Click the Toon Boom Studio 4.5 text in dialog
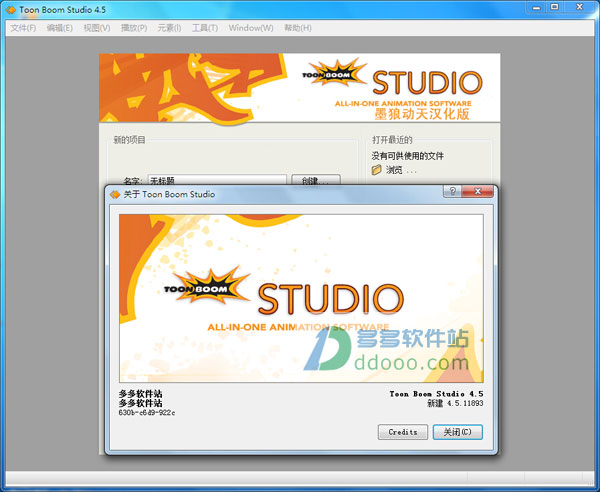 [x=436, y=394]
